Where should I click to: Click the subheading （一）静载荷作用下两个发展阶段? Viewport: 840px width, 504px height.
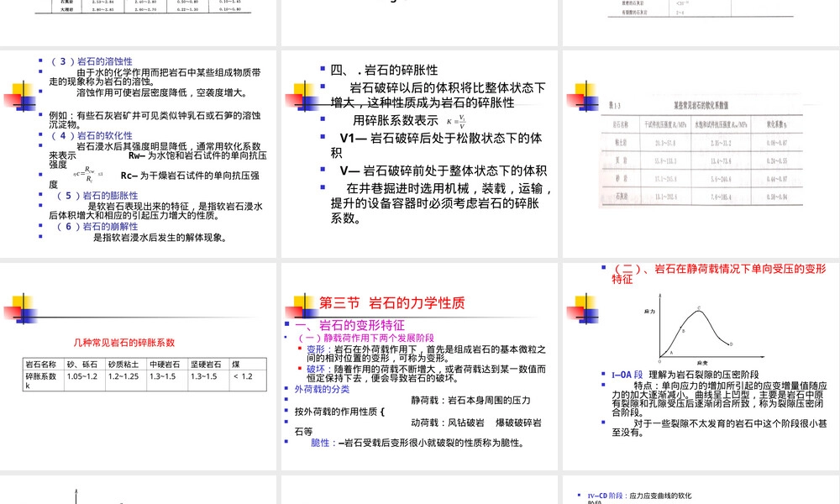point(364,338)
